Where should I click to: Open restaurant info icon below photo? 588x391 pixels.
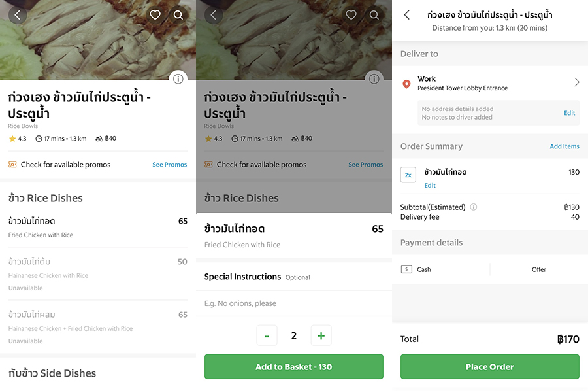click(178, 79)
